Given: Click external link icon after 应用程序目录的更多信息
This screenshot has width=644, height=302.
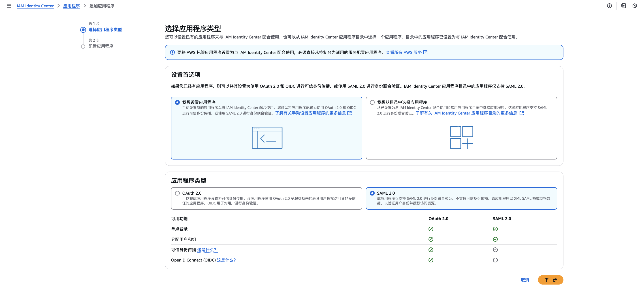Looking at the screenshot, I should click(522, 113).
